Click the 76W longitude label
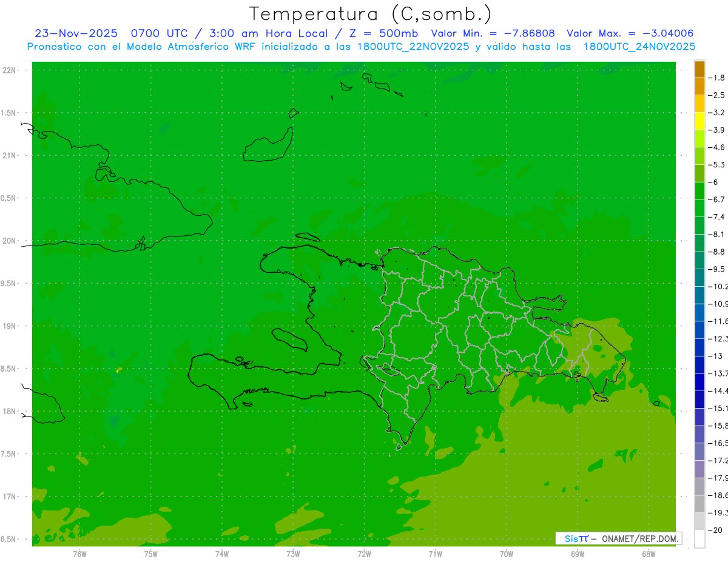This screenshot has height=562, width=728. (79, 553)
